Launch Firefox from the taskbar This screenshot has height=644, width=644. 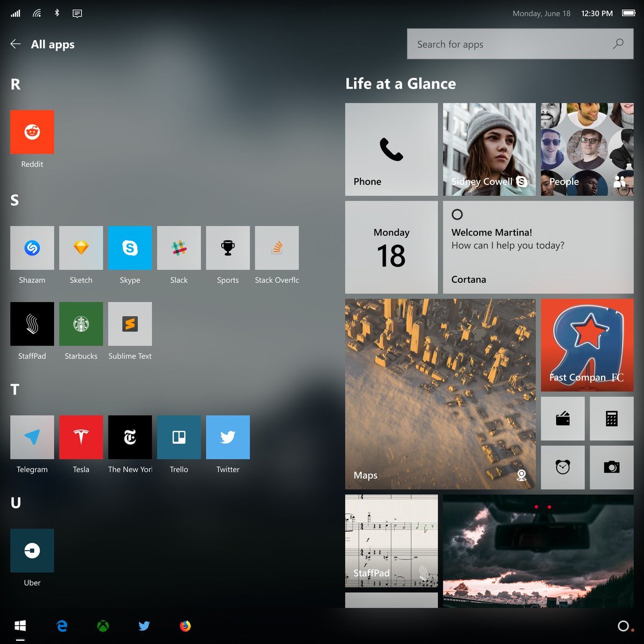click(185, 626)
